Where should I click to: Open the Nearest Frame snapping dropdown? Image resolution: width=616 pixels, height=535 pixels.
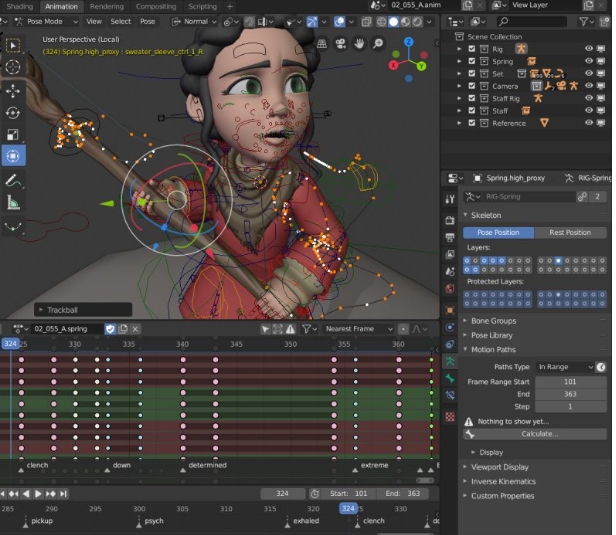(x=358, y=329)
